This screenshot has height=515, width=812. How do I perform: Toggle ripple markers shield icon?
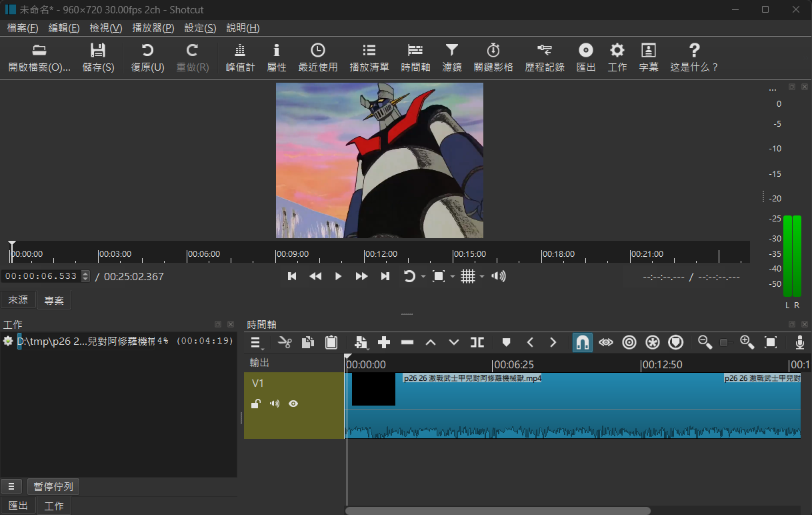676,342
